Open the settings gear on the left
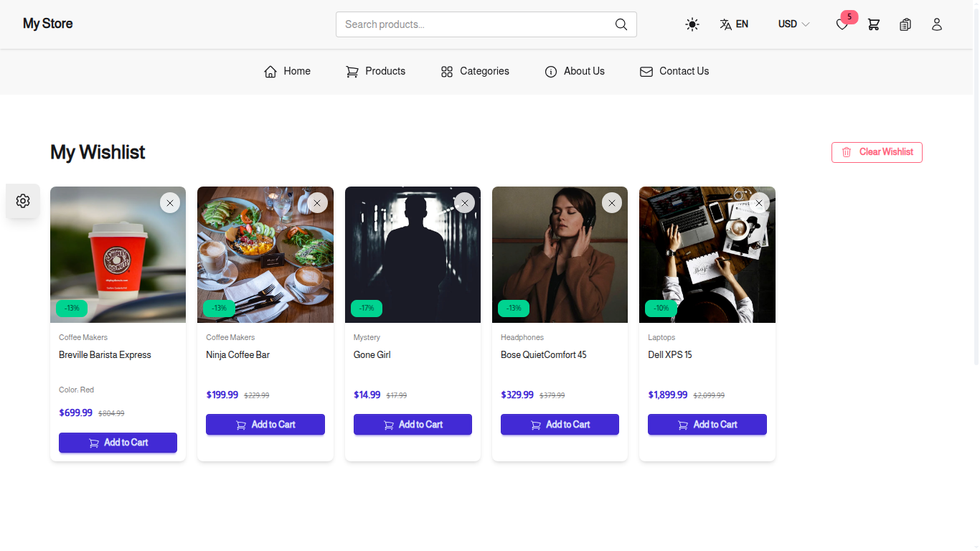Image resolution: width=980 pixels, height=551 pixels. tap(22, 201)
